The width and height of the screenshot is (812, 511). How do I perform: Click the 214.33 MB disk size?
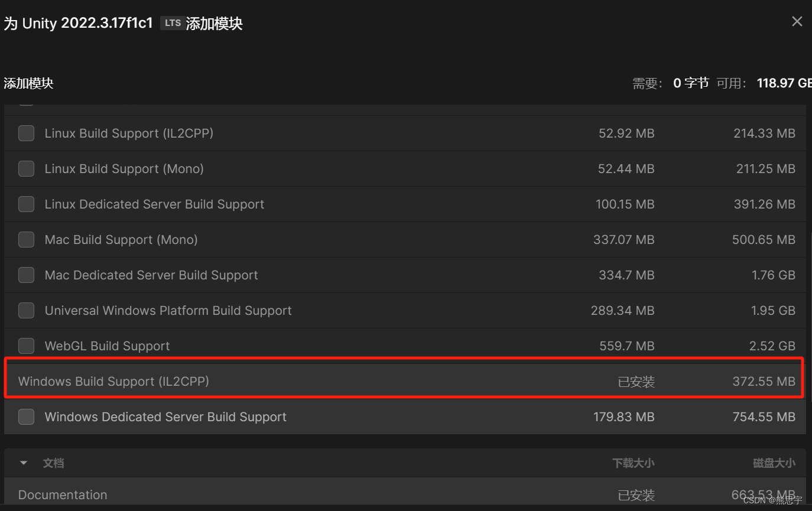point(765,134)
